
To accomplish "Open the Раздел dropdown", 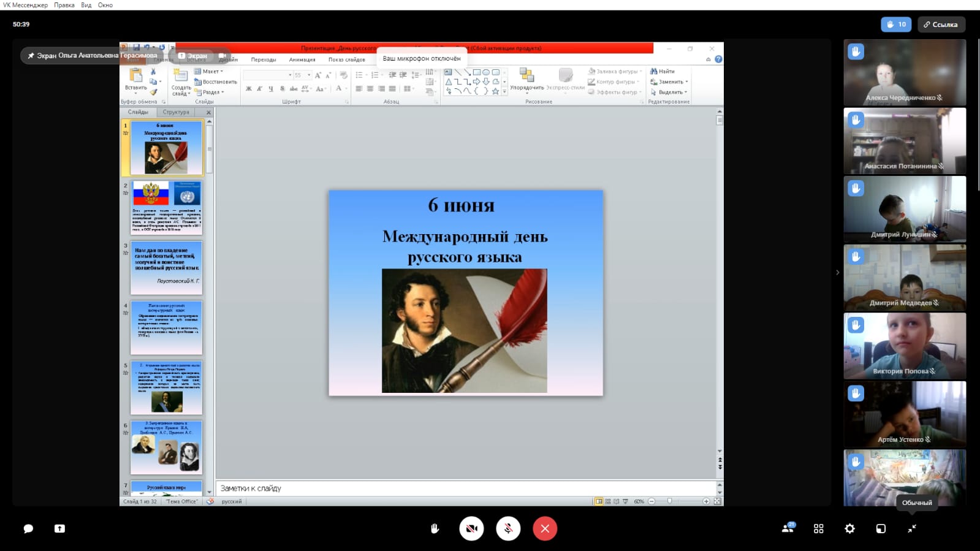I will tap(210, 92).
